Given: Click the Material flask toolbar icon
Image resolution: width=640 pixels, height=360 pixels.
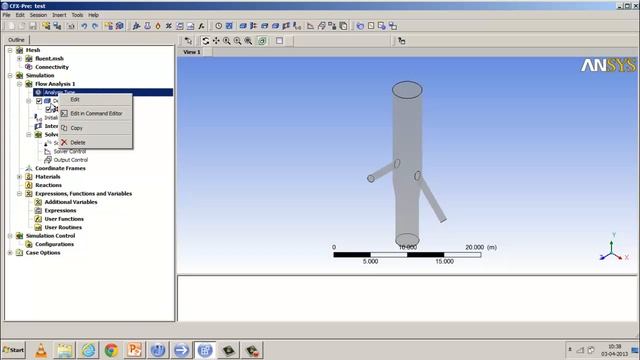Looking at the screenshot, I should (x=147, y=26).
